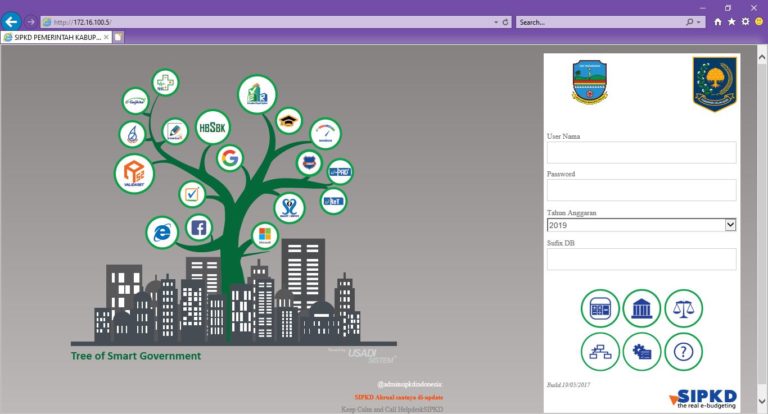Click the browser forward arrow

tap(30, 22)
